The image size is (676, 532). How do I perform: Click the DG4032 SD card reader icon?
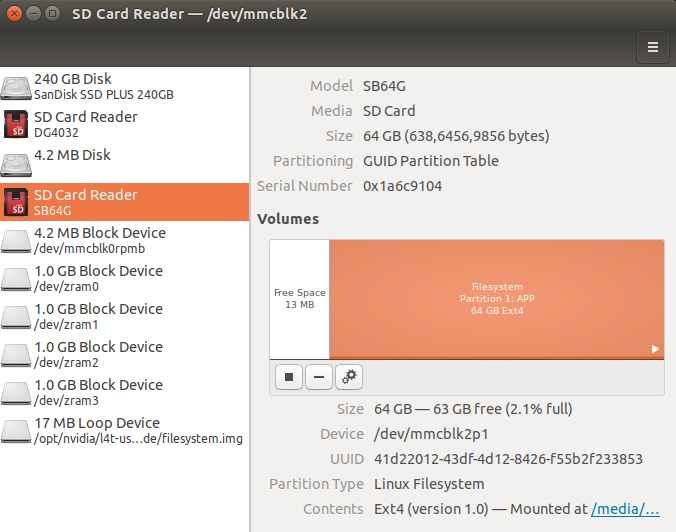tap(16, 125)
